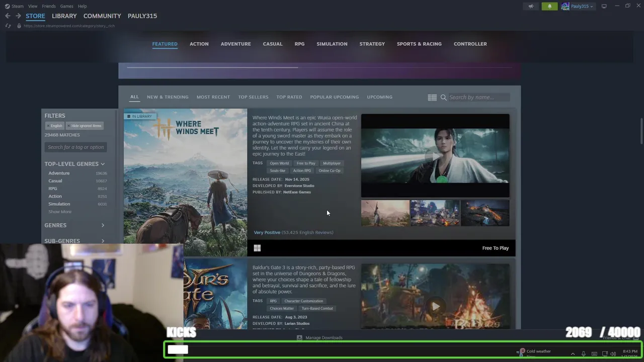Open the Everstone Studio developer link

299,186
